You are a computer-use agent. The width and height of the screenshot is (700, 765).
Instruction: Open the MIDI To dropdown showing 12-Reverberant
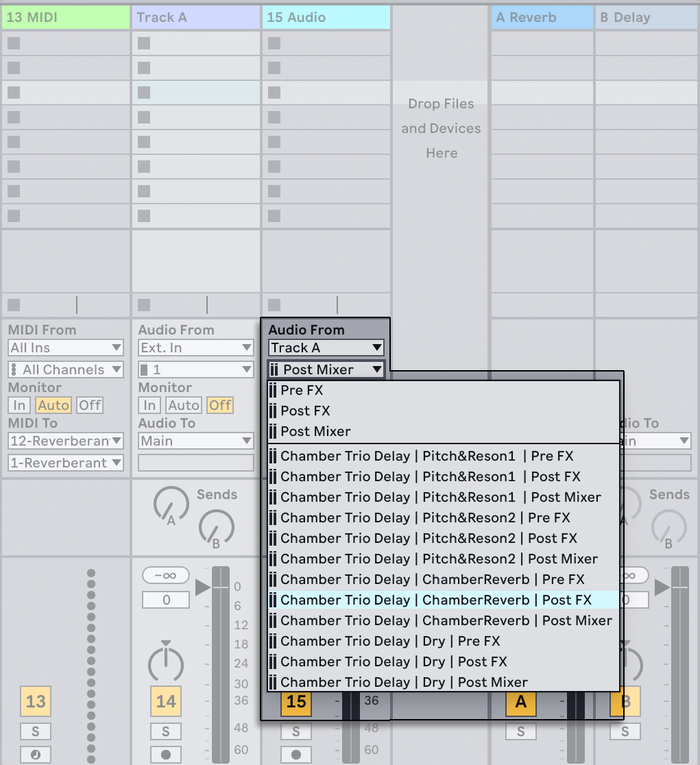tap(65, 441)
